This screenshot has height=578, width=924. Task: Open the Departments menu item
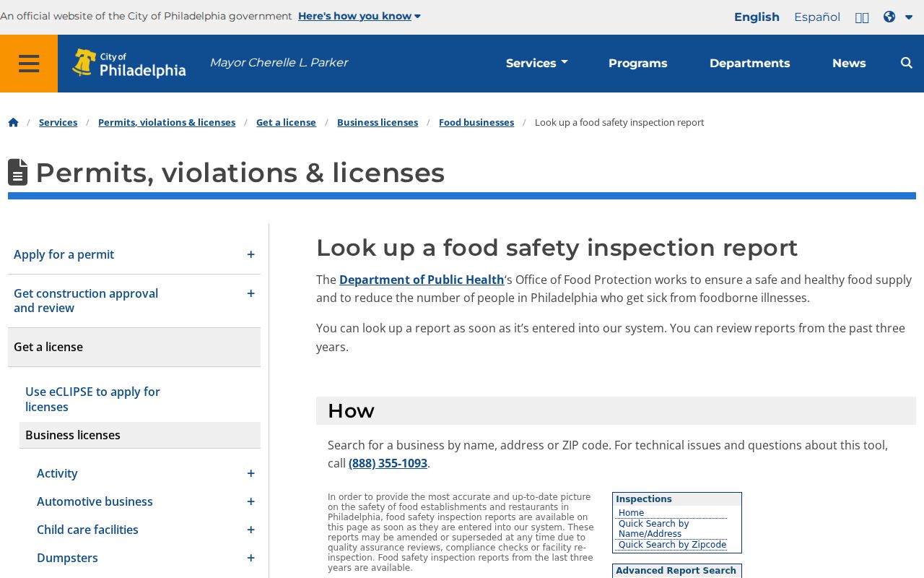(749, 63)
